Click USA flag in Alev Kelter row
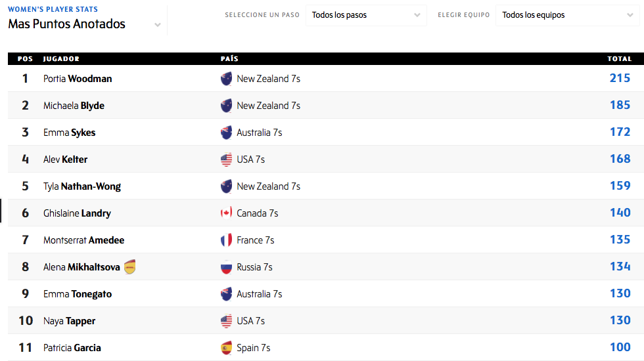The width and height of the screenshot is (644, 361). [227, 159]
